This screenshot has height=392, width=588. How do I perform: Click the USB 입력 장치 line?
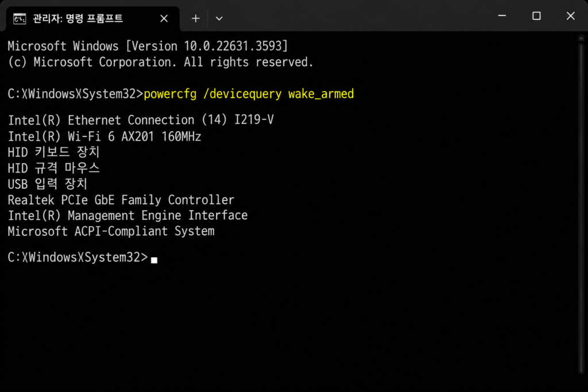(47, 184)
